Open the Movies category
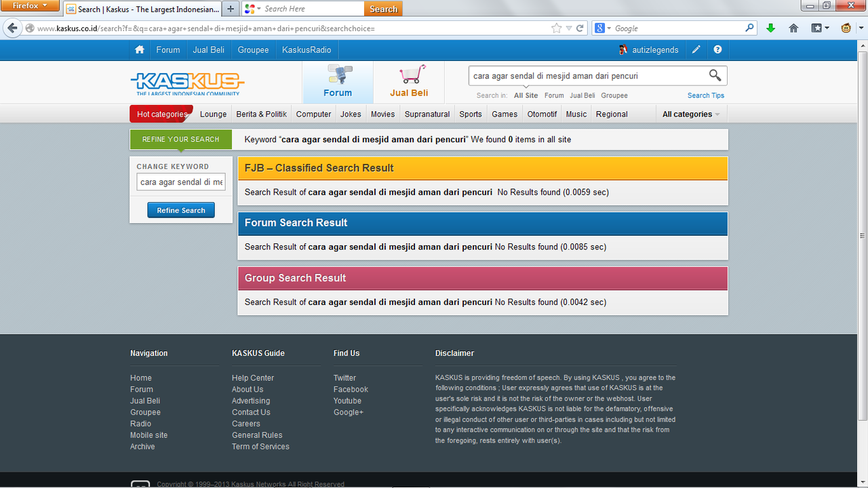The height and width of the screenshot is (488, 868). 382,114
